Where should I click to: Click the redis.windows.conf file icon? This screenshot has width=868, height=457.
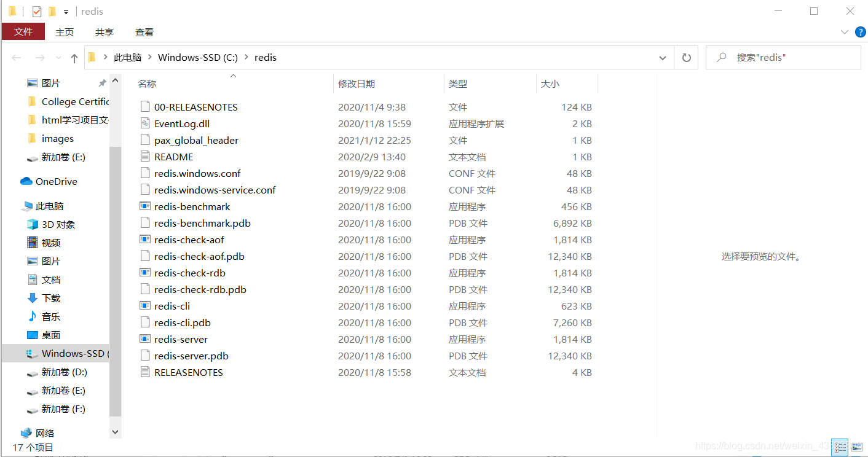(x=145, y=173)
